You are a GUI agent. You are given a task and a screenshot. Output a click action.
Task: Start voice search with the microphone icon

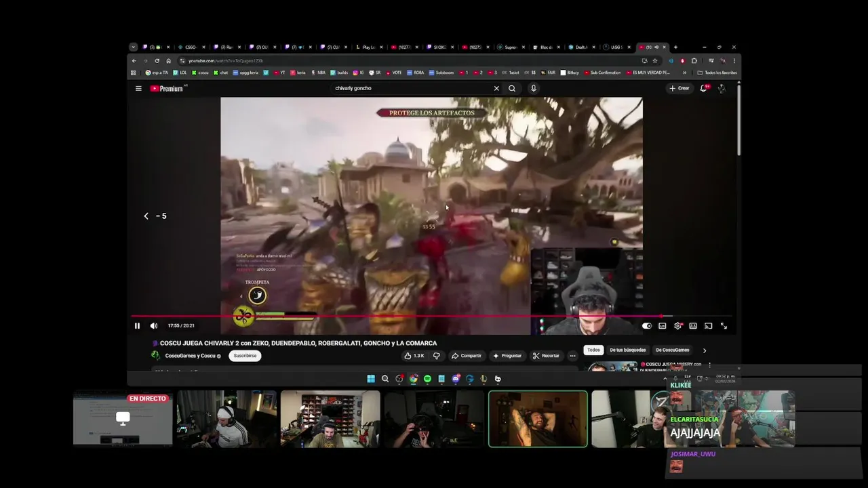point(534,88)
